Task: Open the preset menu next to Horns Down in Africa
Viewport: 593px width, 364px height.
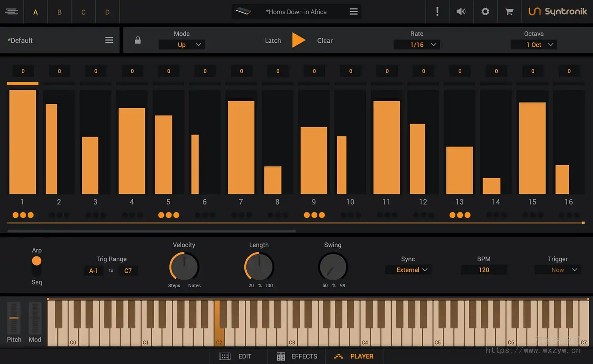Action: click(x=353, y=11)
